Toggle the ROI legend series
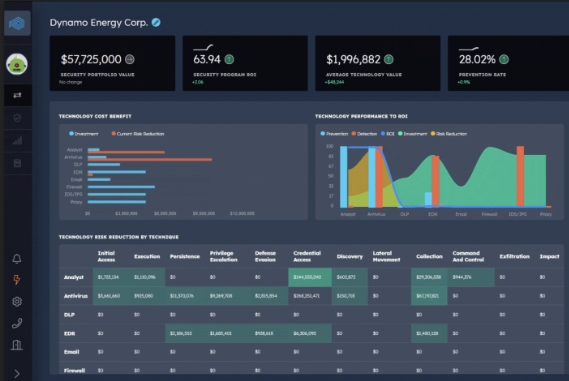 (x=388, y=134)
